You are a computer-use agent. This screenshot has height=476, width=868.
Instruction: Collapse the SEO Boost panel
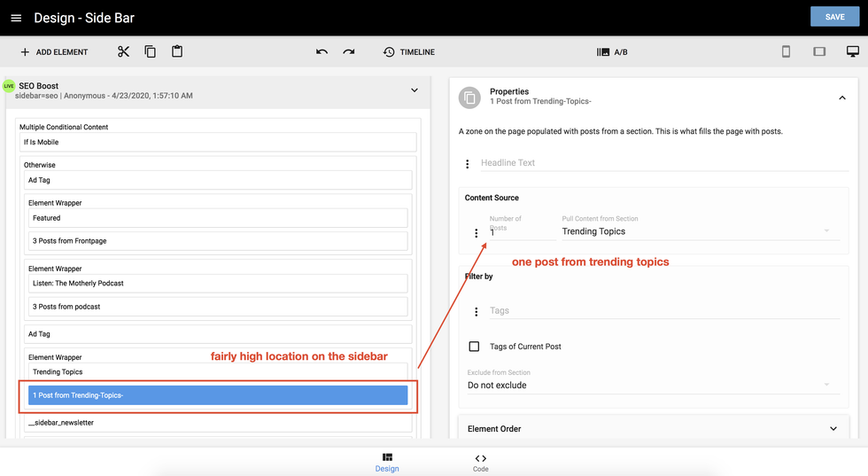coord(414,90)
